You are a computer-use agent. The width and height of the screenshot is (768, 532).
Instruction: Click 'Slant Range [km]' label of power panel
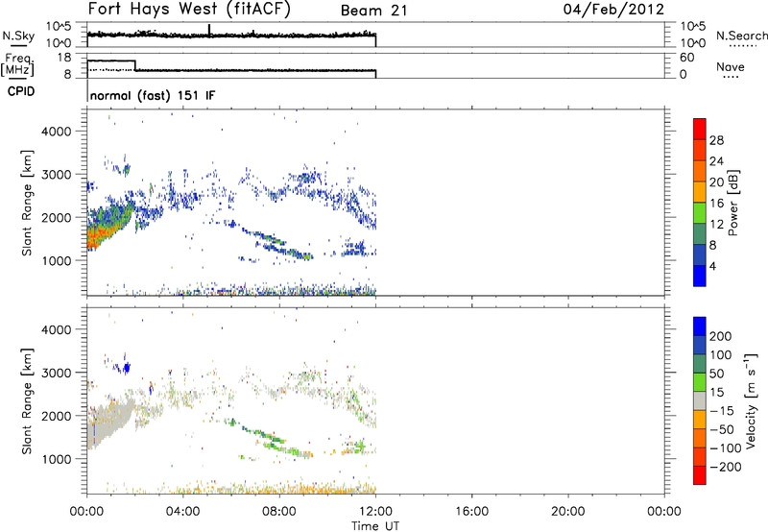(x=27, y=203)
